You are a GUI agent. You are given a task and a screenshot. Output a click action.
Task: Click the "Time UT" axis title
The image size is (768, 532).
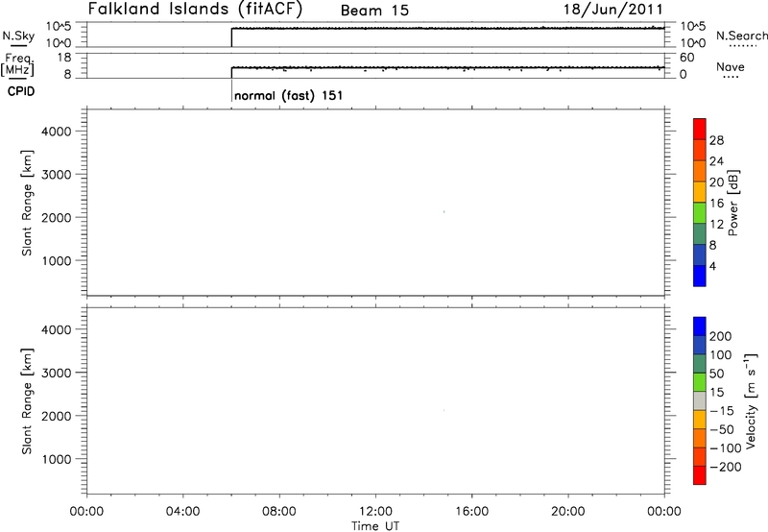375,526
